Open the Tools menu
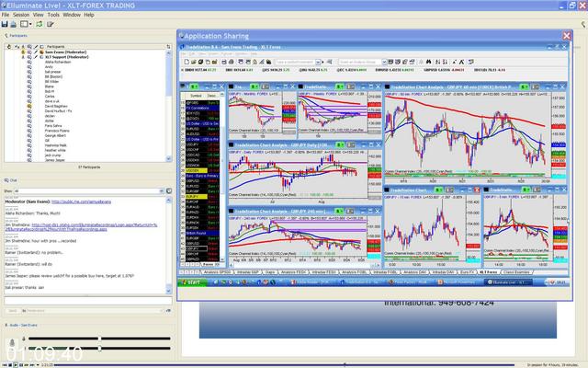 click(x=53, y=15)
